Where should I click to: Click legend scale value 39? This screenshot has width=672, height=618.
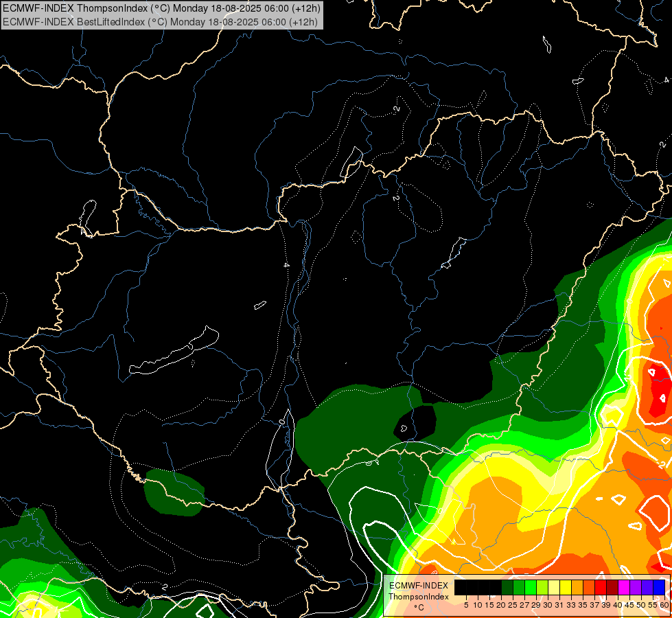(606, 605)
